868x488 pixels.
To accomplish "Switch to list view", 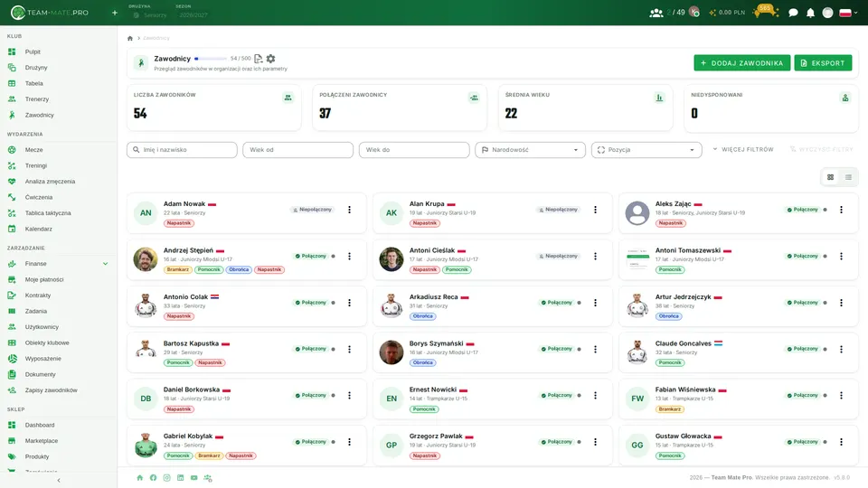I will pyautogui.click(x=848, y=178).
